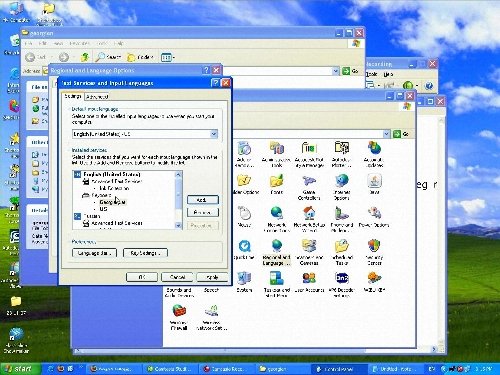Open the Help menu in georgian window
500x375 pixels.
pyautogui.click(x=119, y=43)
